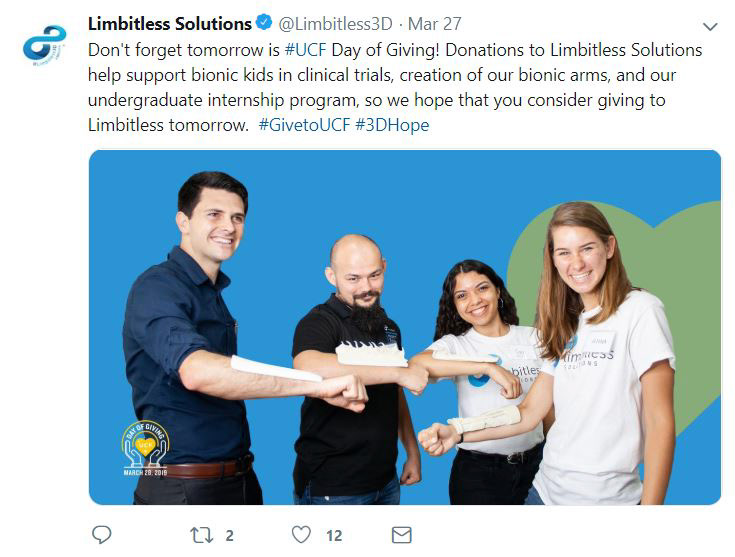Click the blue verified badge
Image resolution: width=735 pixels, height=557 pixels.
[264, 22]
